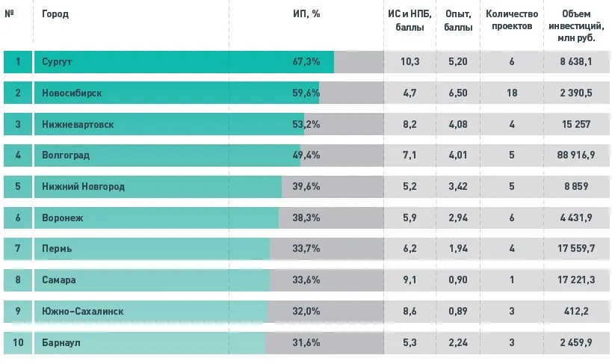
Task: Select the Новосибирск city name
Action: pyautogui.click(x=72, y=93)
